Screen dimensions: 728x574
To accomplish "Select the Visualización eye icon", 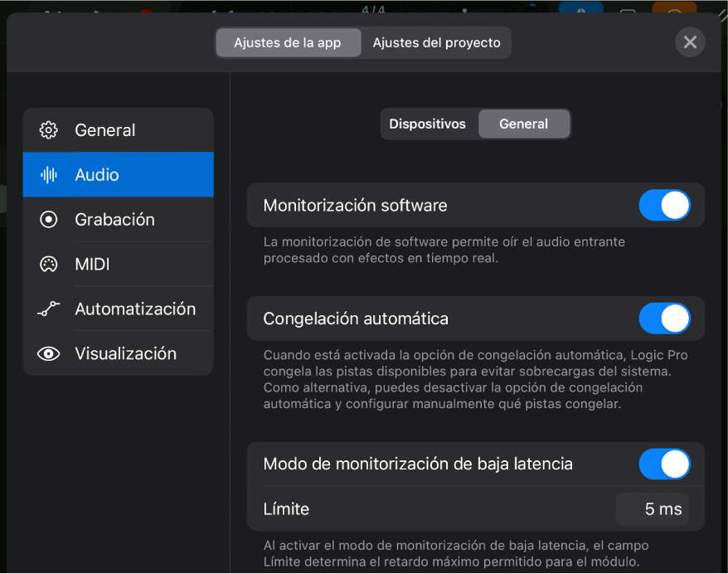I will pos(49,353).
